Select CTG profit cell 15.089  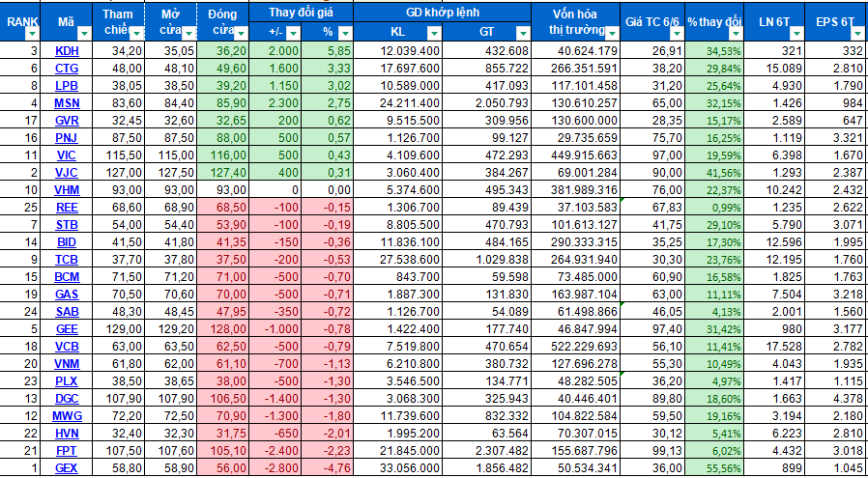coord(774,70)
